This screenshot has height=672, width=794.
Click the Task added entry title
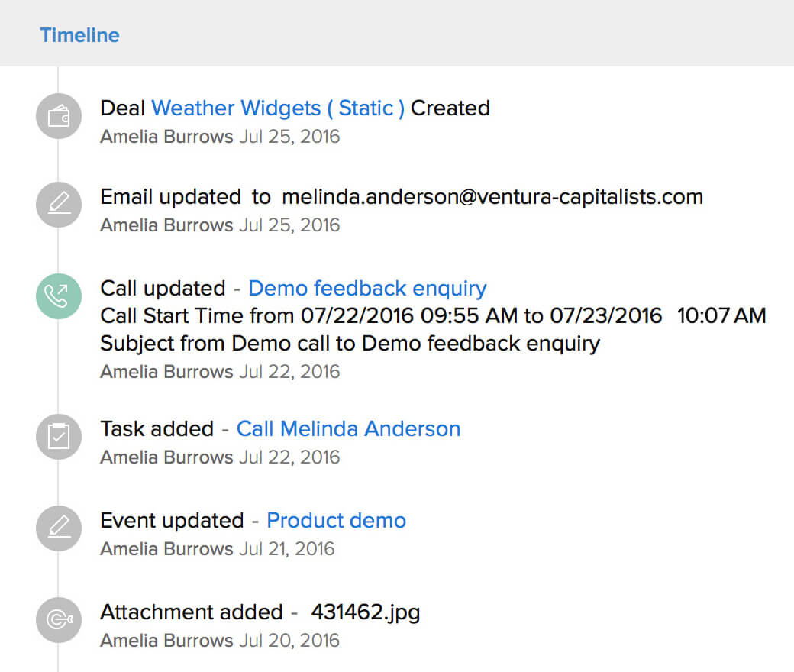click(157, 429)
